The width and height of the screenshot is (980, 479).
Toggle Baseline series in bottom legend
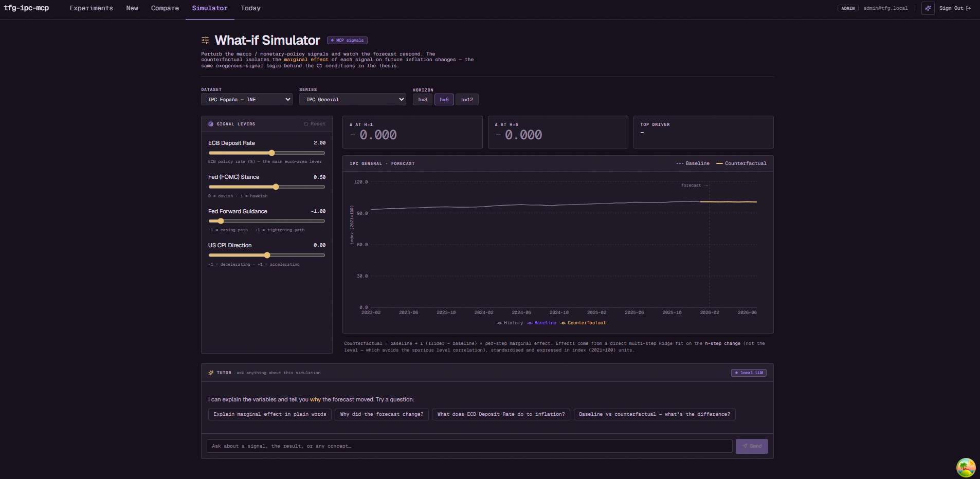click(541, 323)
